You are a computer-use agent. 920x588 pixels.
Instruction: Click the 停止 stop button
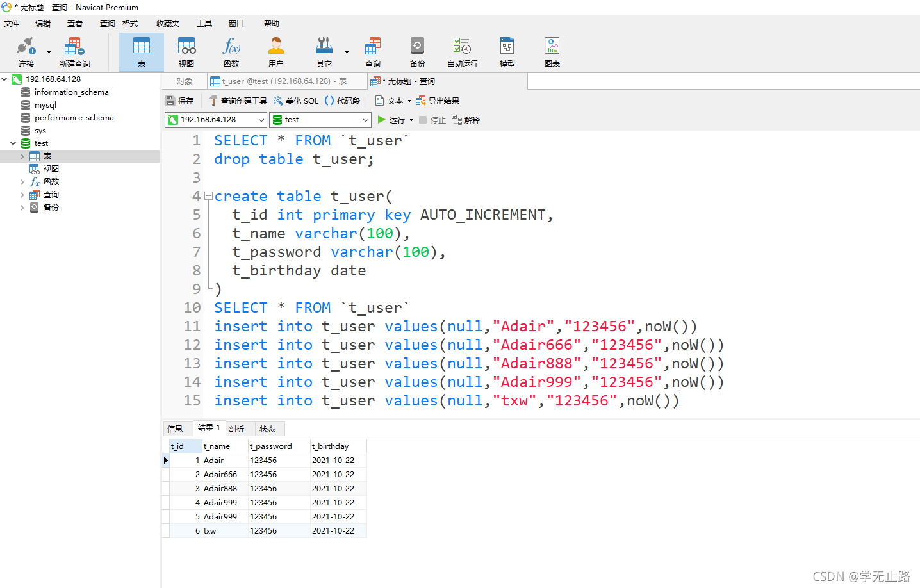click(x=432, y=120)
